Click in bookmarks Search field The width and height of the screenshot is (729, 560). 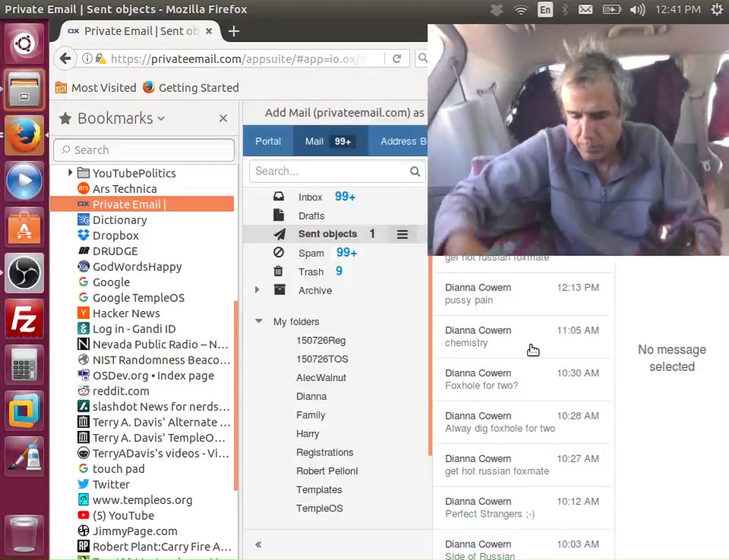(x=144, y=149)
